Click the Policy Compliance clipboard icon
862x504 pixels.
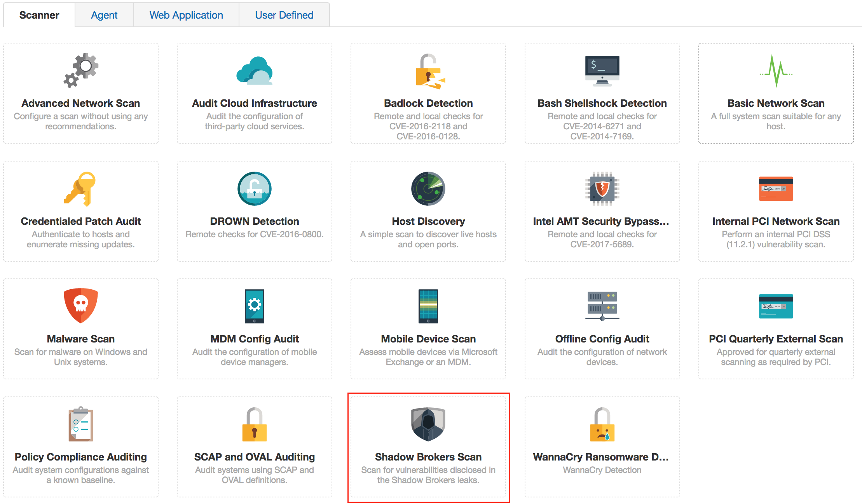(81, 424)
